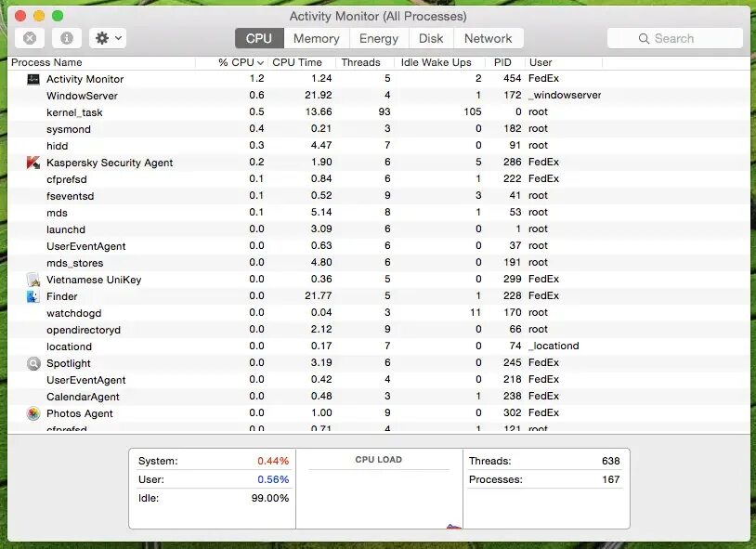Select the sysmond process row

[x=379, y=129]
